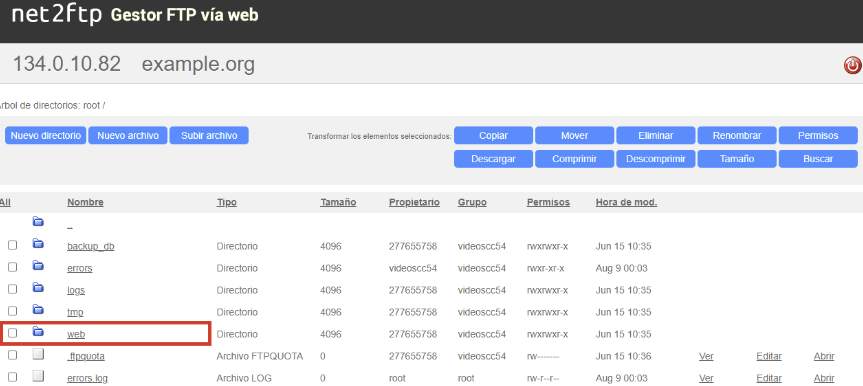This screenshot has width=863, height=386.
Task: Click the backup_db folder icon
Action: [38, 243]
